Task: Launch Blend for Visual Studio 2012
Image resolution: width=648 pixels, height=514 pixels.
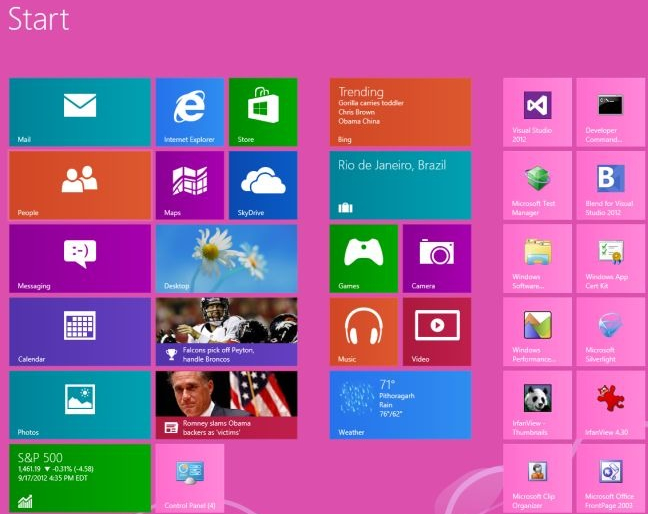Action: pyautogui.click(x=610, y=185)
